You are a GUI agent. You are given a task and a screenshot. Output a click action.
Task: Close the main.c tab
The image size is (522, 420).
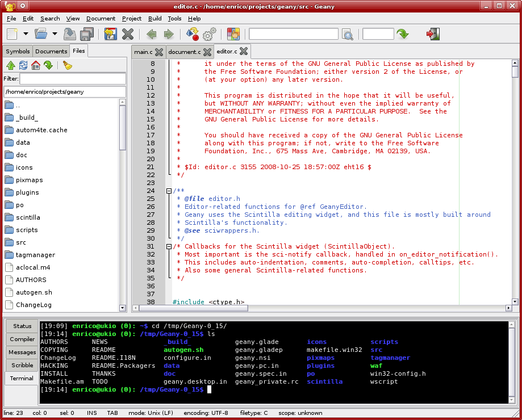[x=159, y=52]
